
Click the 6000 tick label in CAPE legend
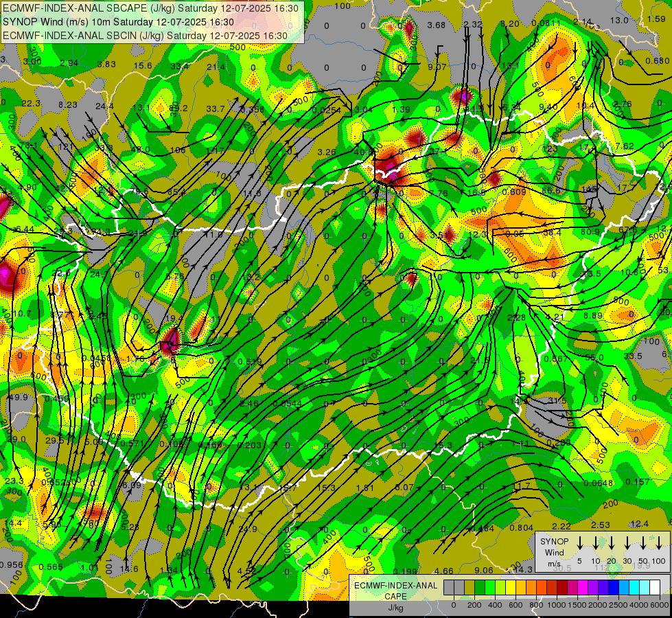tap(660, 605)
